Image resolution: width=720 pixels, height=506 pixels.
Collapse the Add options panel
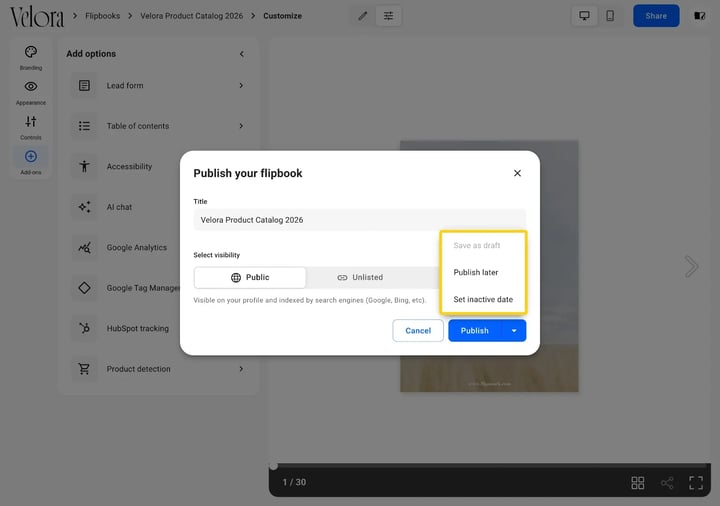(242, 54)
